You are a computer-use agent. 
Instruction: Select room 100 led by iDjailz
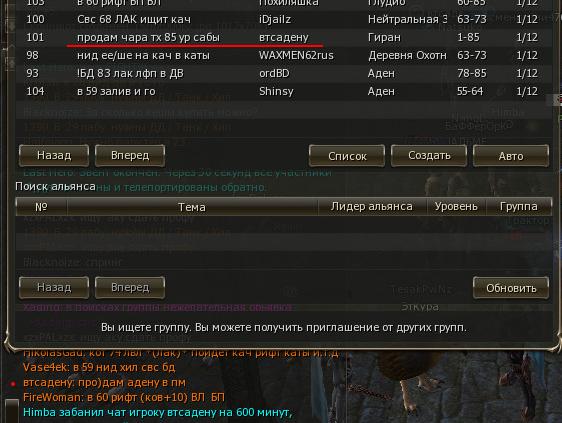coord(284,19)
